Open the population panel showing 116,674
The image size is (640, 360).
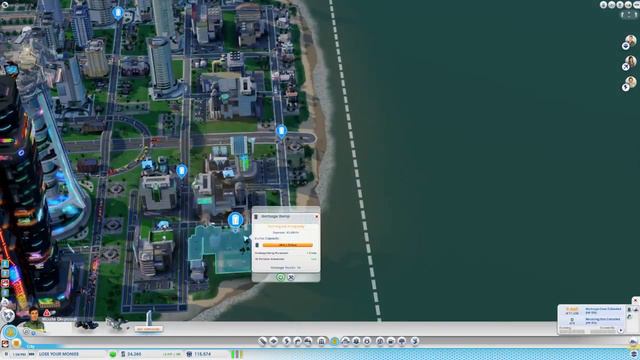point(199,354)
